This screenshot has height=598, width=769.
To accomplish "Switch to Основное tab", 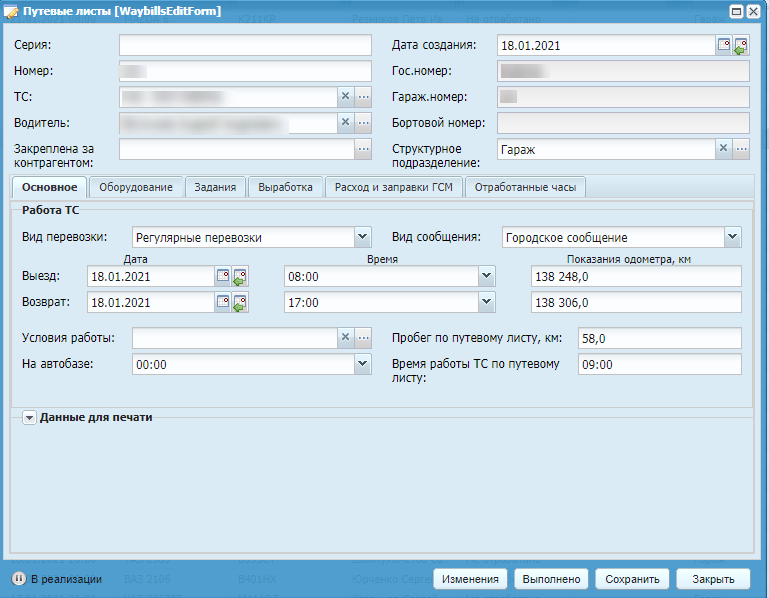I will [x=49, y=187].
